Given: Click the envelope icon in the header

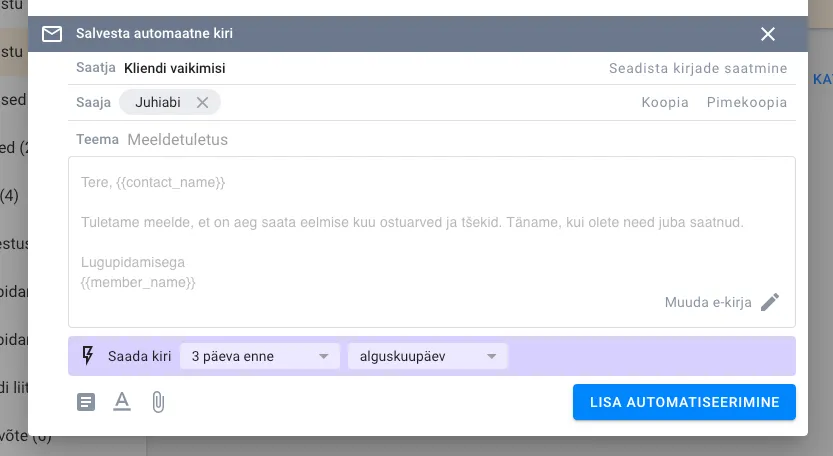Looking at the screenshot, I should point(52,34).
